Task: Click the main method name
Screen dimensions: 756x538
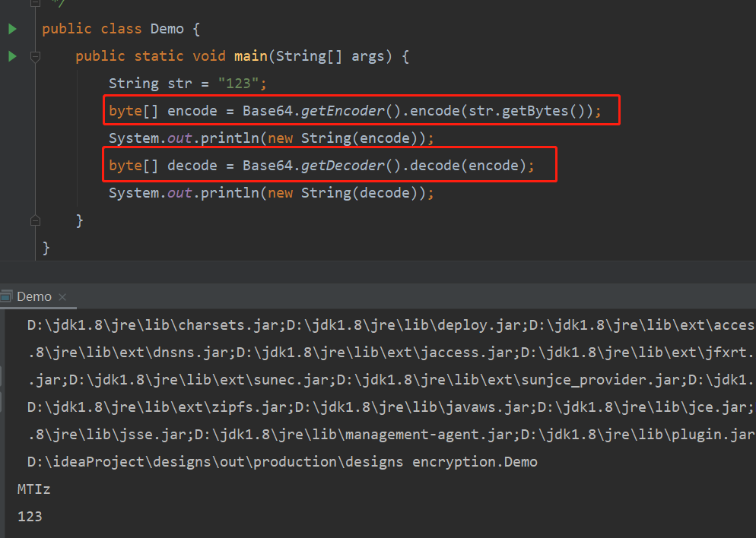Action: click(251, 56)
